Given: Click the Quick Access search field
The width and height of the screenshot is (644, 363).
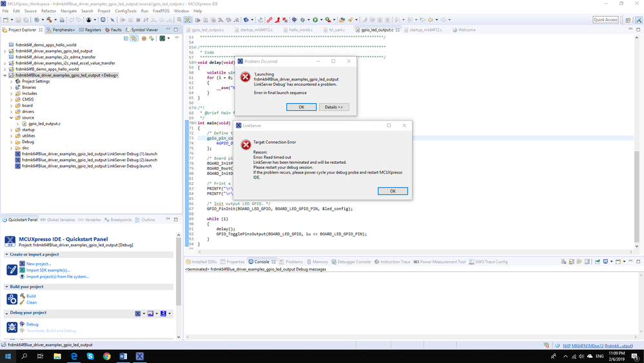Looking at the screenshot, I should tap(605, 20).
